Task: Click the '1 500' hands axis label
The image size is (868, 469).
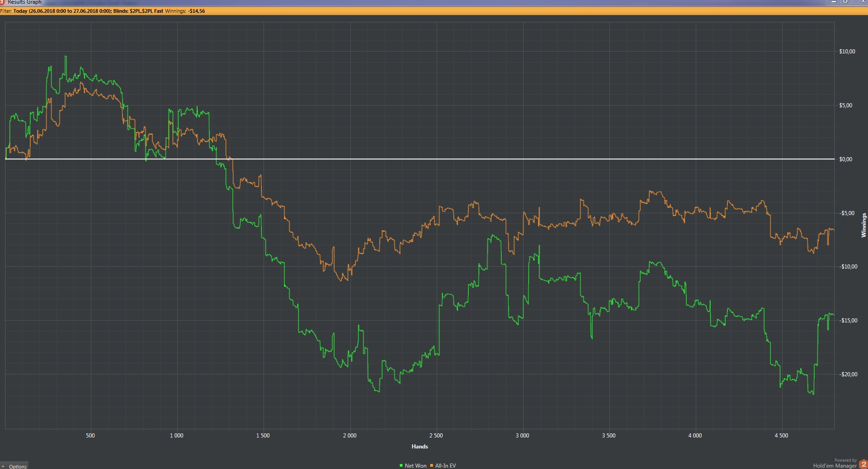Action: [263, 436]
